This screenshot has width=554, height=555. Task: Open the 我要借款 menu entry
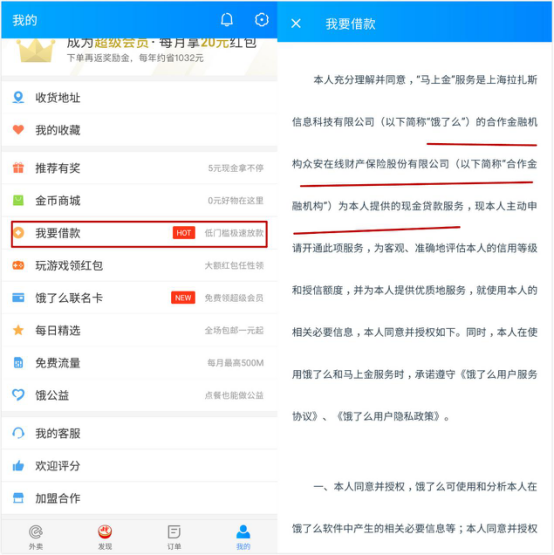coord(139,233)
